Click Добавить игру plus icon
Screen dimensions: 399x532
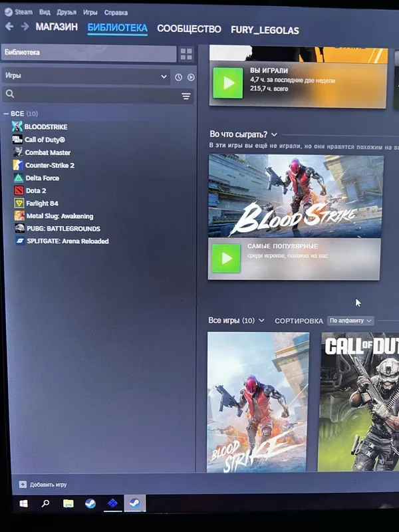point(23,485)
